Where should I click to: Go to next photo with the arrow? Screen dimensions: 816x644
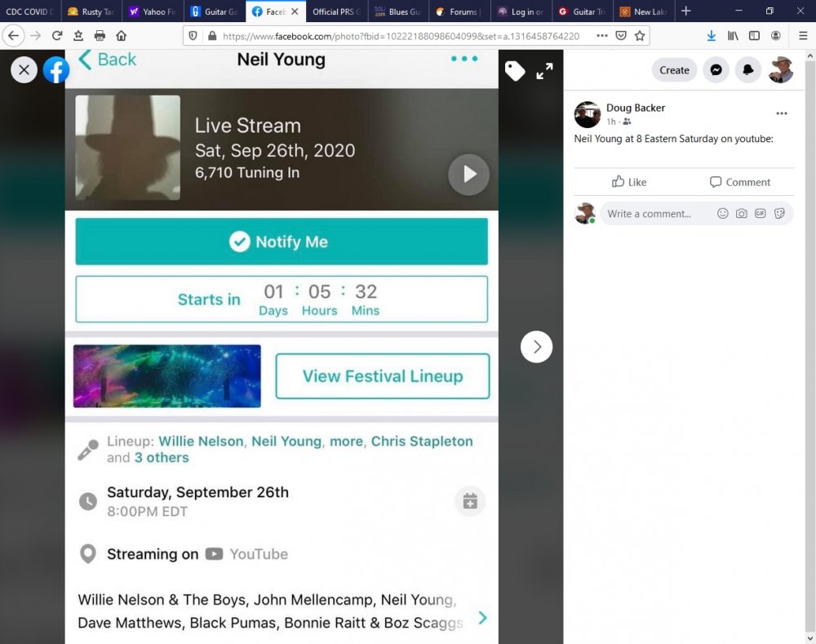click(x=537, y=347)
